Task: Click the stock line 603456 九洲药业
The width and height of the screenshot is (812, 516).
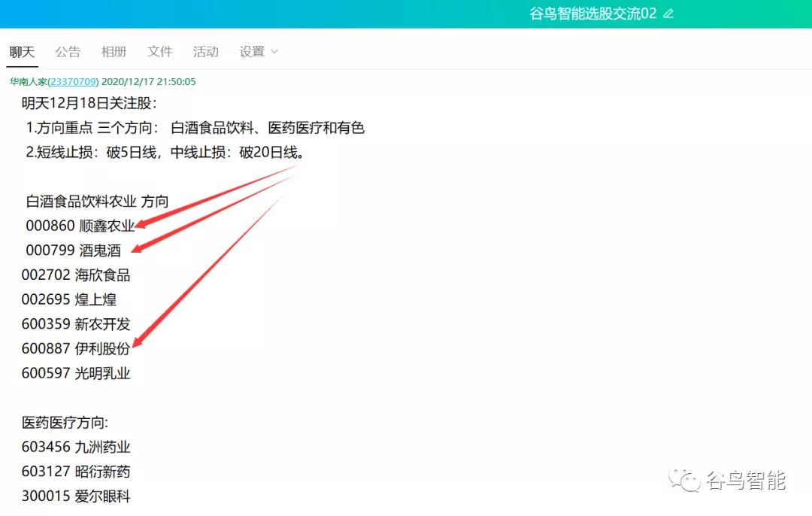Action: click(75, 448)
